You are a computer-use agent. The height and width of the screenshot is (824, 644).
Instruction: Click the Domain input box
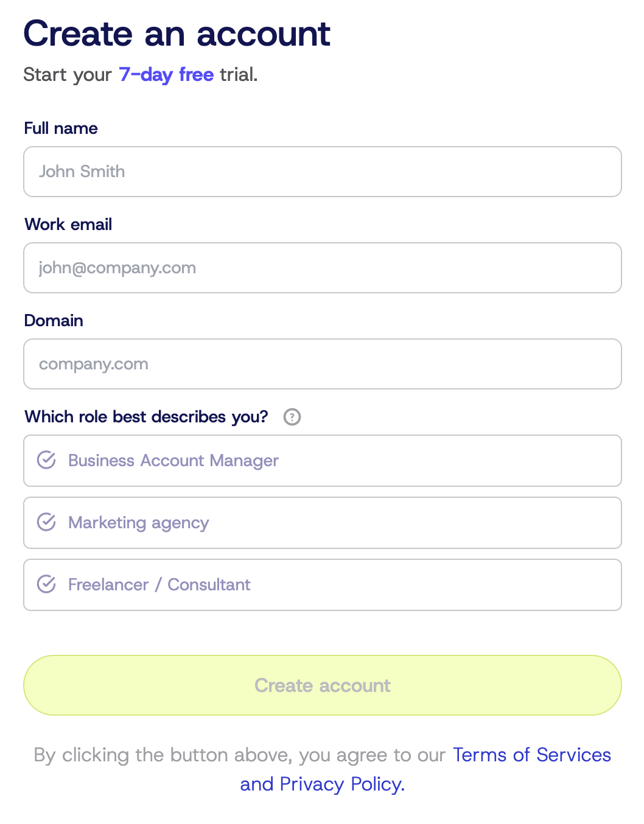click(x=323, y=364)
